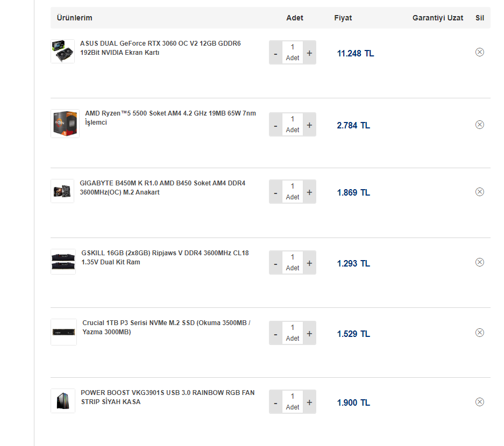Click the quantity field for GSKILL RAM
The height and width of the screenshot is (446, 504).
tap(293, 257)
